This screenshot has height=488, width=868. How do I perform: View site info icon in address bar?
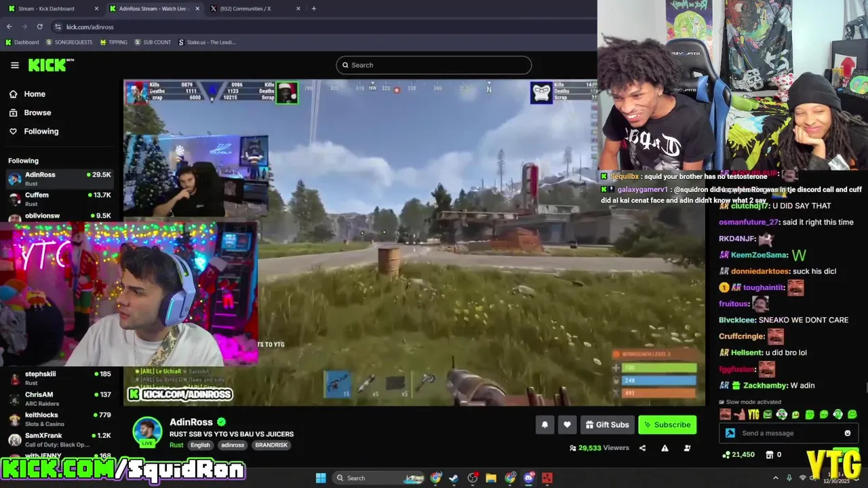[x=58, y=27]
